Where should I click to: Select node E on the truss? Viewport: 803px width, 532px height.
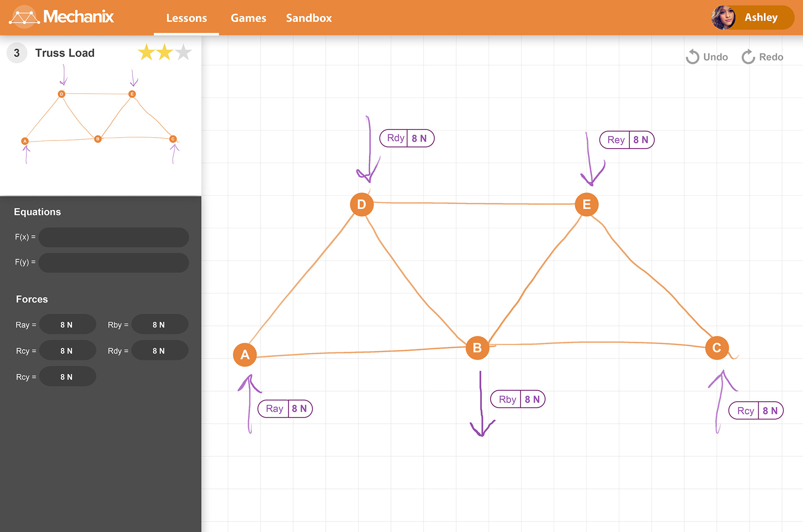coord(586,204)
